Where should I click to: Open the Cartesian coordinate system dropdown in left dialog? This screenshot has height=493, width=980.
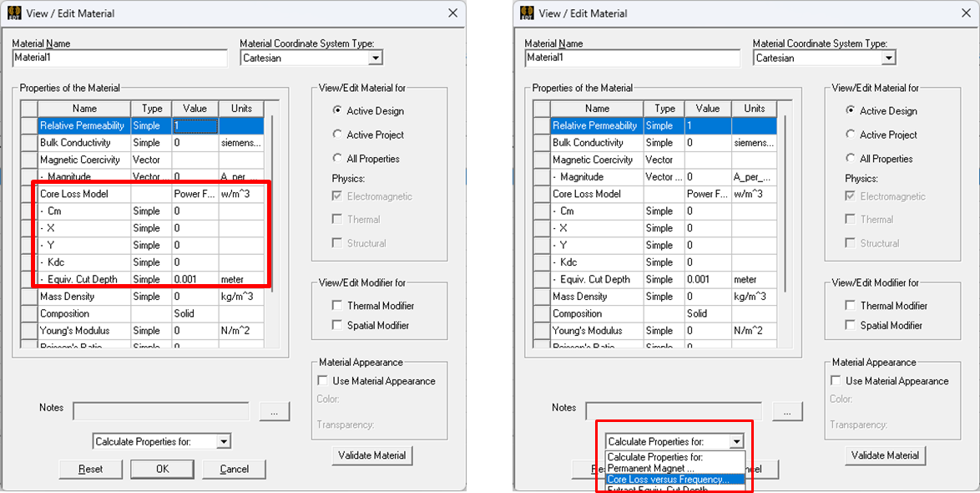(x=376, y=58)
